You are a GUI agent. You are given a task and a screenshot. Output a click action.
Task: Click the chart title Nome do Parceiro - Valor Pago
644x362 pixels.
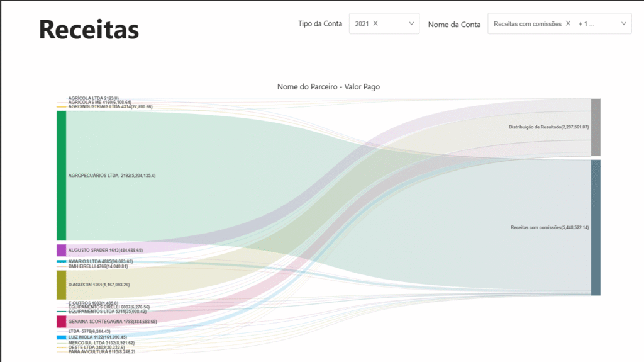(x=328, y=86)
